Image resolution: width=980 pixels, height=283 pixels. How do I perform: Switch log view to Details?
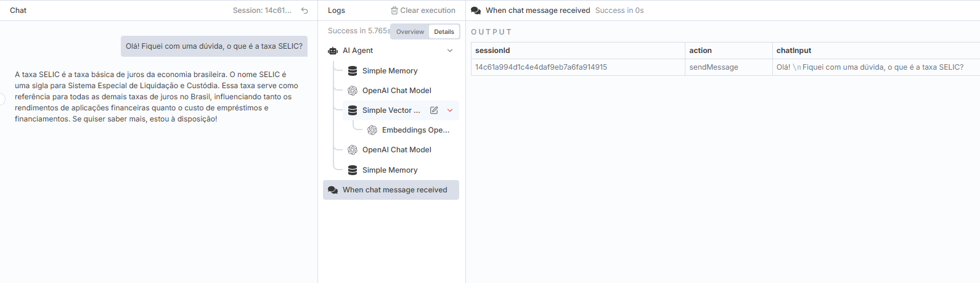[x=444, y=31]
